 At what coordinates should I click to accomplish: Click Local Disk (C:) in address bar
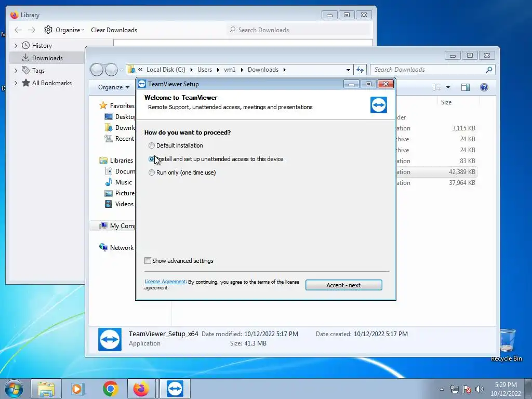click(166, 70)
